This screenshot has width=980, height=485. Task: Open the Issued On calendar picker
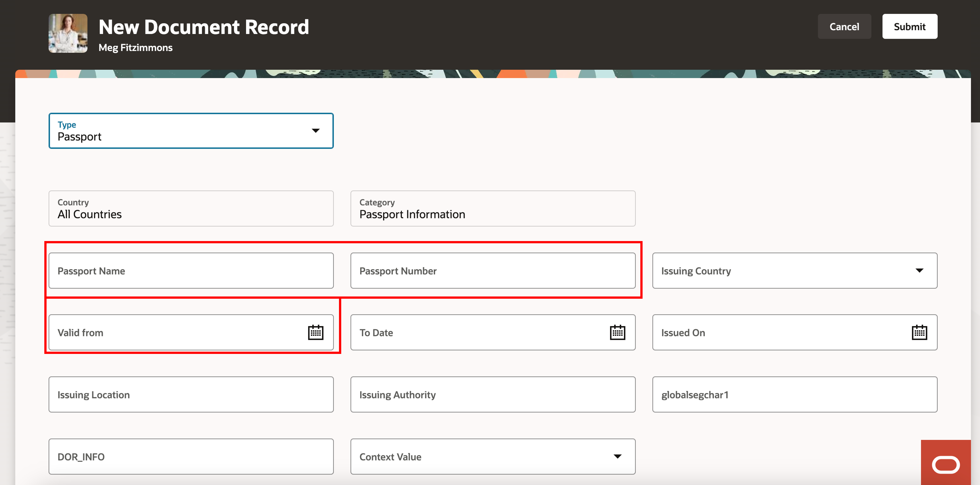(x=919, y=333)
